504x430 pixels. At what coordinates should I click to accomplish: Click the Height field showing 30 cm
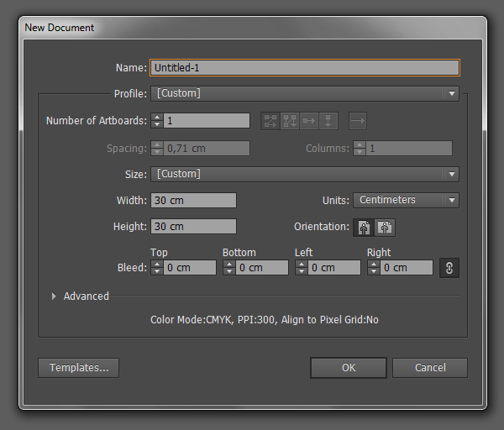pos(193,226)
